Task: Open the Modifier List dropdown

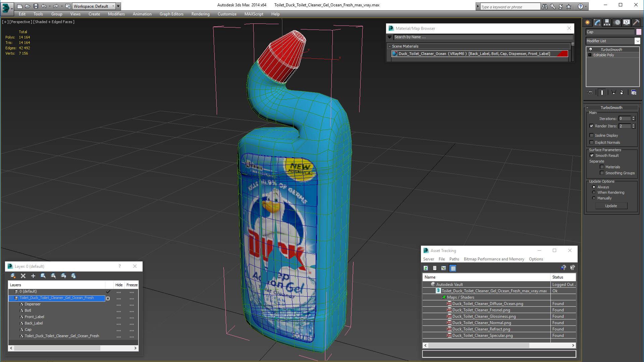Action: 637,41
